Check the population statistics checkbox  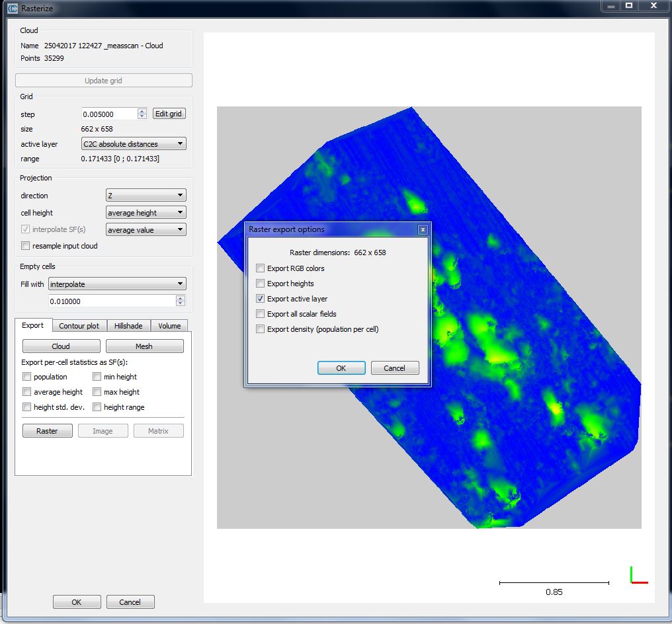(27, 377)
